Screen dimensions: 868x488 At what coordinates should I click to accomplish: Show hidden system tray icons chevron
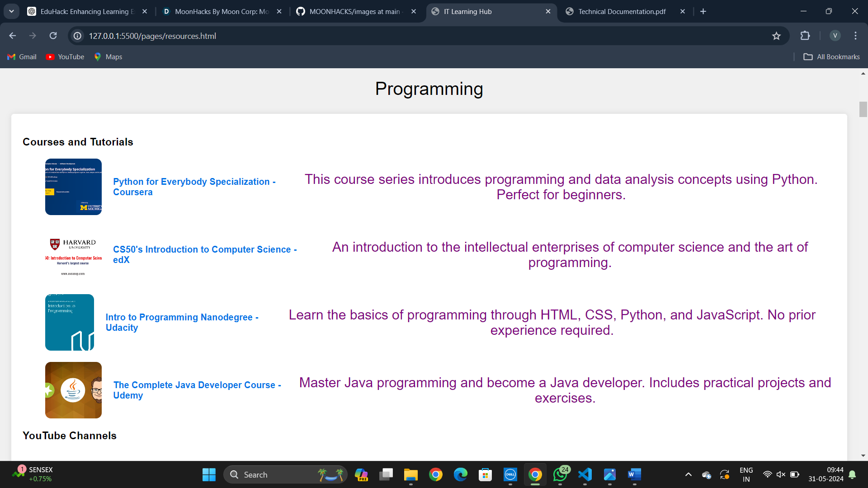click(688, 474)
